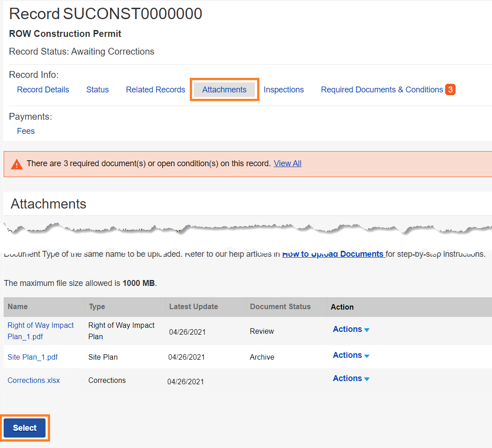This screenshot has height=448, width=492.
Task: Open the Inspections tab
Action: [284, 89]
